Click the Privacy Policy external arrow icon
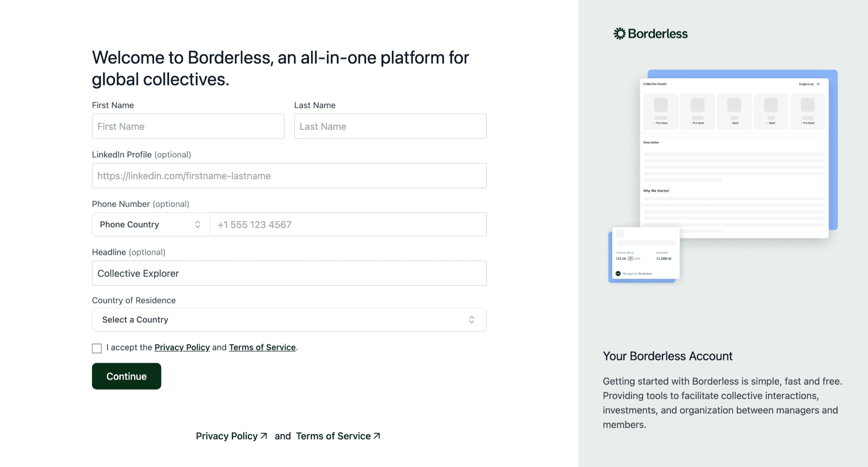This screenshot has height=467, width=868. [264, 436]
